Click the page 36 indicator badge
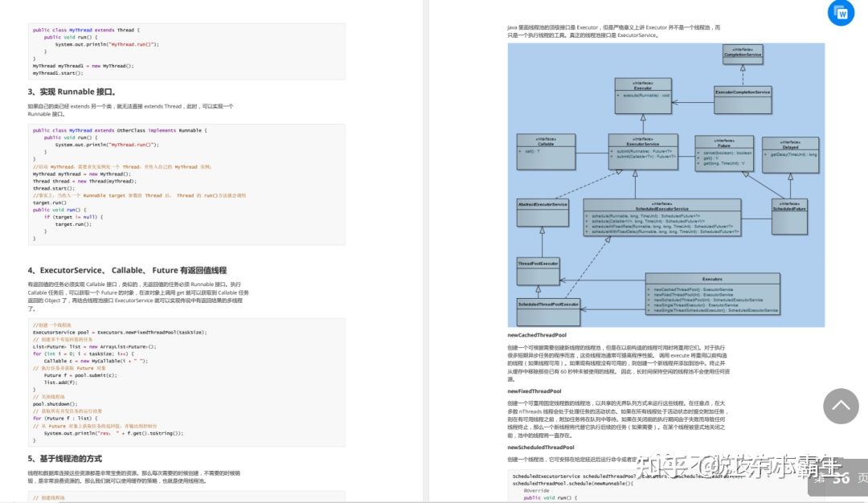 pyautogui.click(x=838, y=477)
